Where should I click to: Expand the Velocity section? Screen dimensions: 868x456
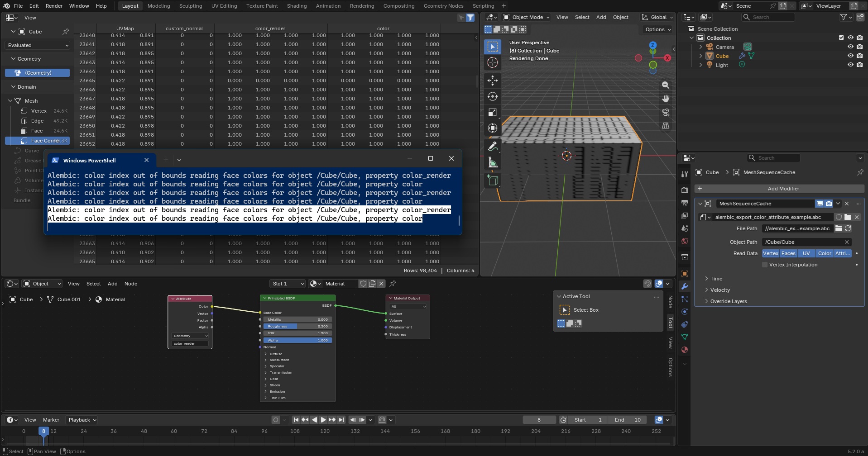click(719, 290)
